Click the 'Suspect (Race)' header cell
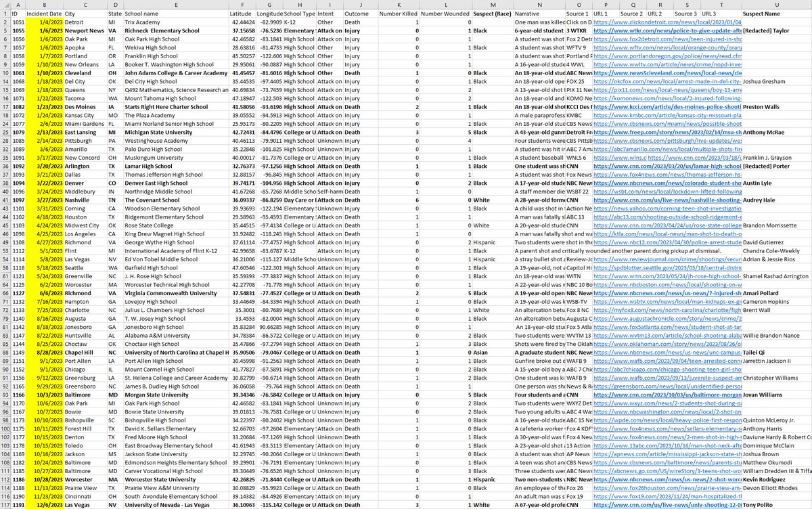The height and width of the screenshot is (509, 812). coord(493,14)
